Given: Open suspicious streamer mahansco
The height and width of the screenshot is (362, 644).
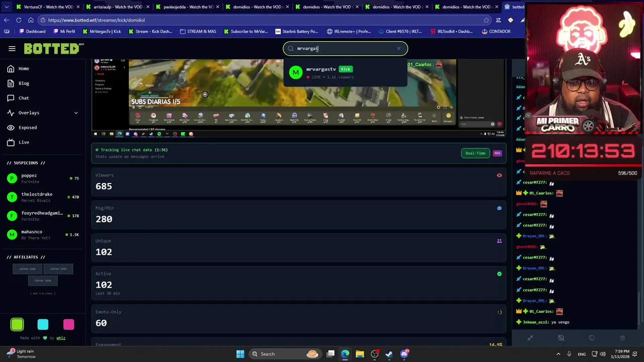Looking at the screenshot, I should [43, 234].
